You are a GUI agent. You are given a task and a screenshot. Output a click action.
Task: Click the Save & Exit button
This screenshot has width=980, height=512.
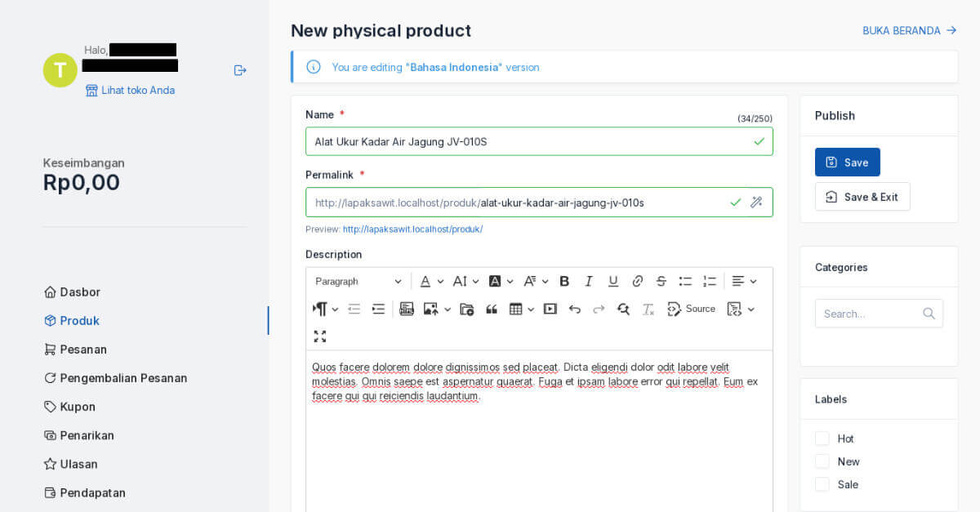862,197
